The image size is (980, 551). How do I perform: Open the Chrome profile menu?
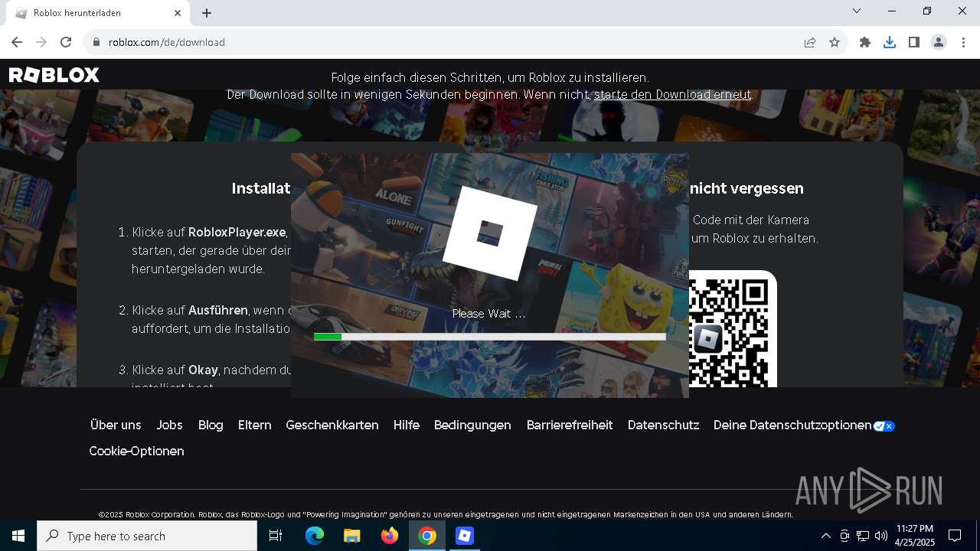click(939, 42)
